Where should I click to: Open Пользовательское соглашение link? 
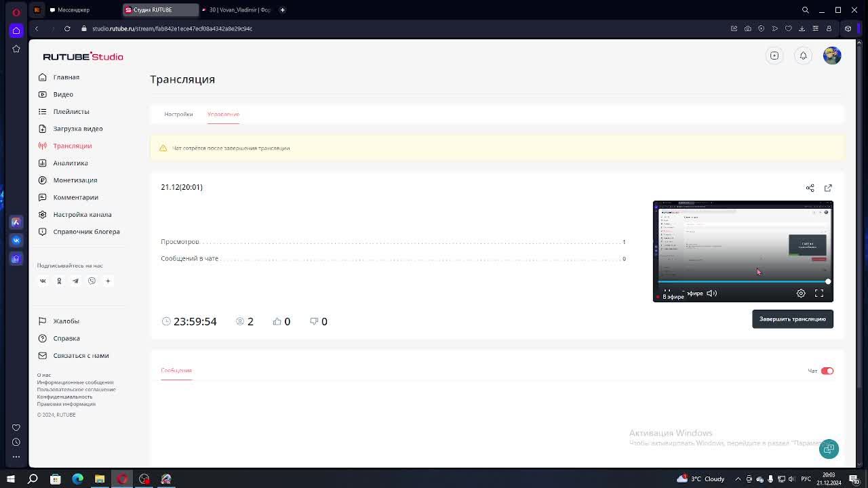click(77, 390)
